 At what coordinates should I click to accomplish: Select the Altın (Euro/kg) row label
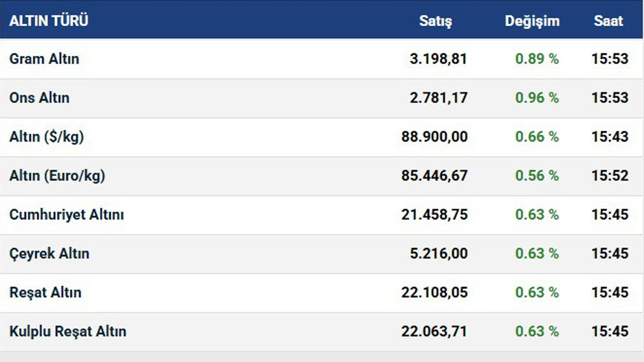click(x=57, y=175)
